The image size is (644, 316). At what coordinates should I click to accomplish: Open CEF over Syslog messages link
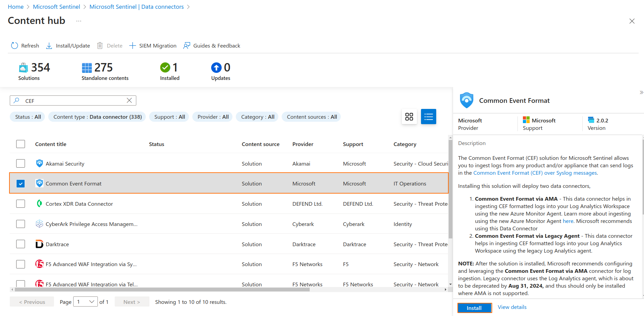(535, 173)
